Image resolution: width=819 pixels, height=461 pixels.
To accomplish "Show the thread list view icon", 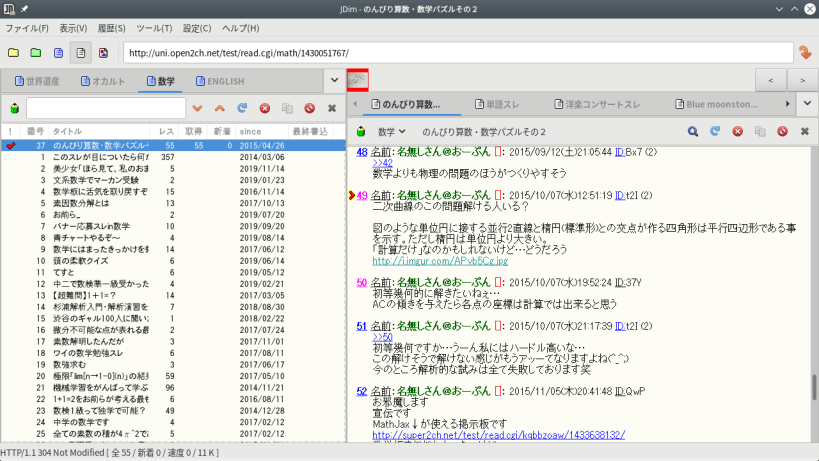I will tap(58, 53).
